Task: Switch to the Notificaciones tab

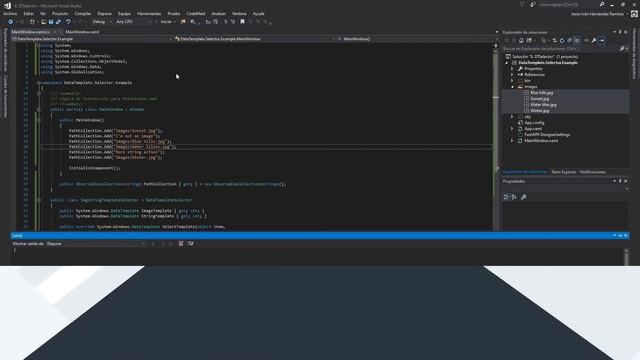Action: coord(592,172)
